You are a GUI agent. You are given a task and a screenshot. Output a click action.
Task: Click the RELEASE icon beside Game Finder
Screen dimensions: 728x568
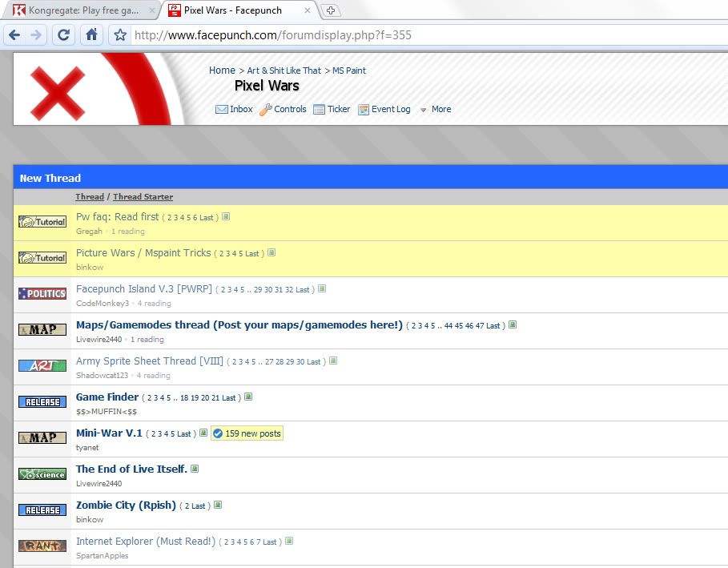click(42, 401)
